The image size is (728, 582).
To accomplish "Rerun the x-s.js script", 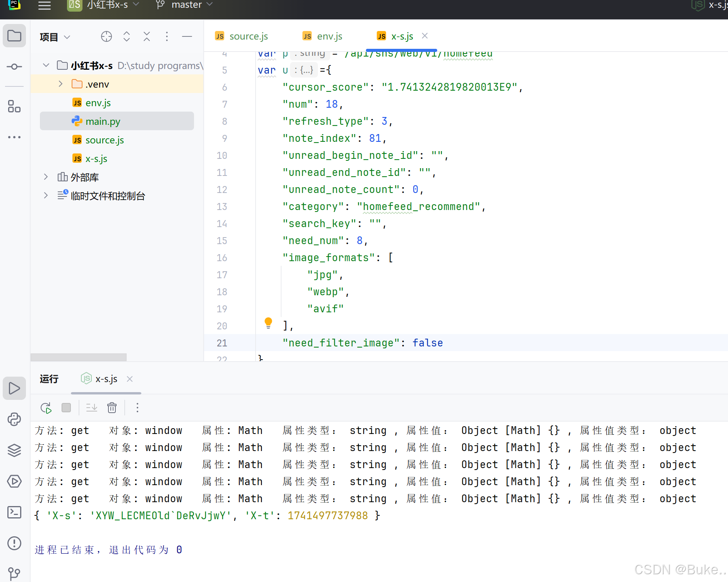I will click(46, 408).
